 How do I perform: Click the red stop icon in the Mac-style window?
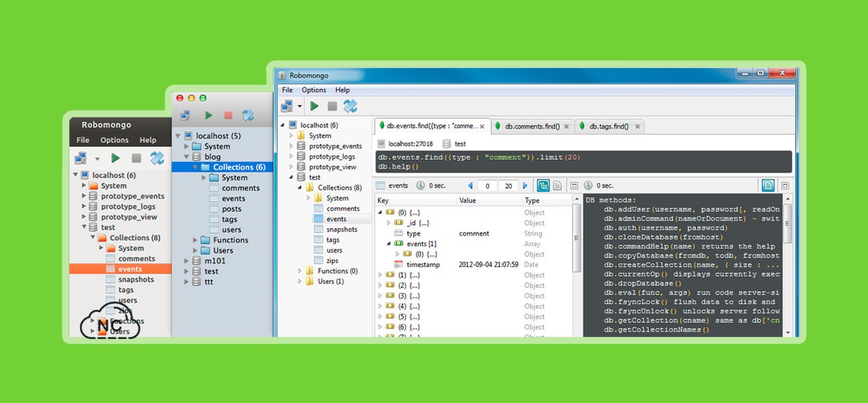pos(228,115)
